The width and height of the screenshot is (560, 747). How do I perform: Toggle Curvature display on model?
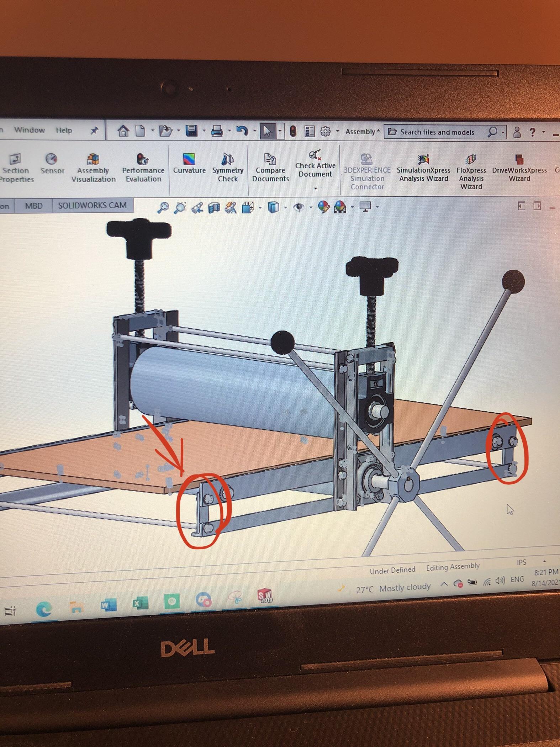pyautogui.click(x=189, y=163)
